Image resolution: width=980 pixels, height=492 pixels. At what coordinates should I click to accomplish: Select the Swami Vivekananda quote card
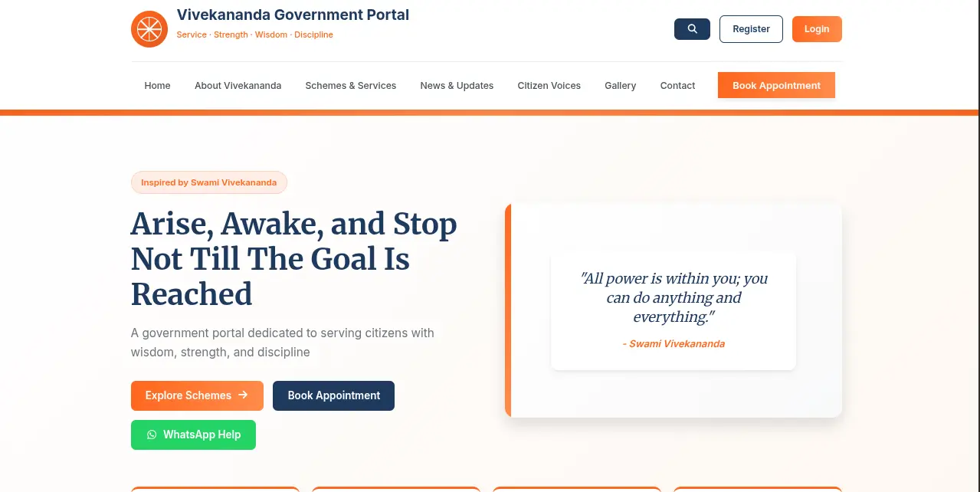point(673,310)
